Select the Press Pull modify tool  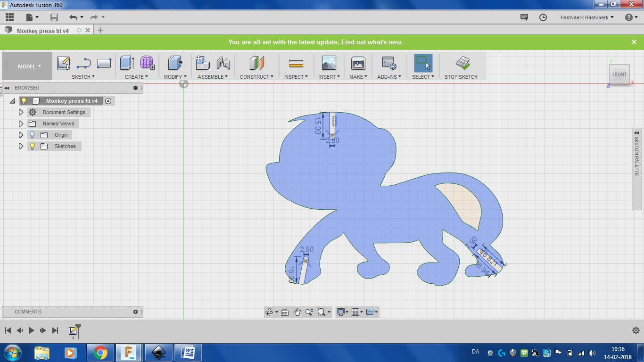pos(175,63)
